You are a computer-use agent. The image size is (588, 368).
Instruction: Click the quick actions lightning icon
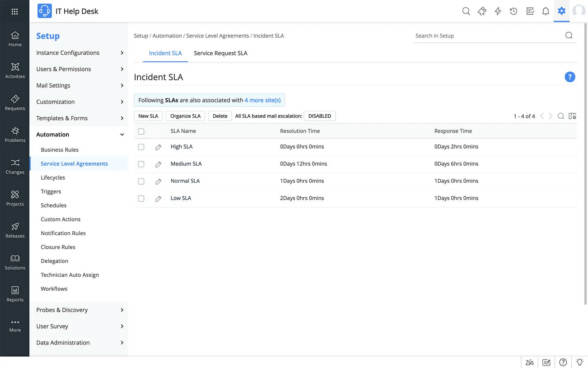click(498, 11)
